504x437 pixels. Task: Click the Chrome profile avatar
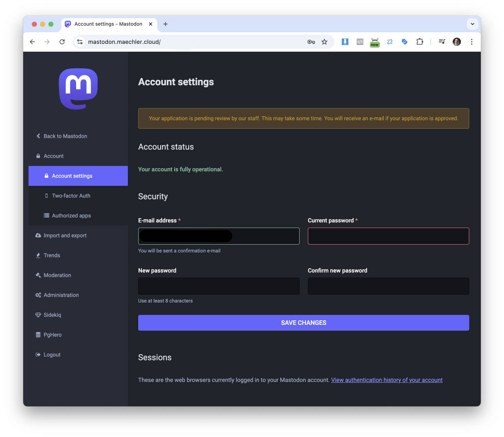tap(457, 42)
